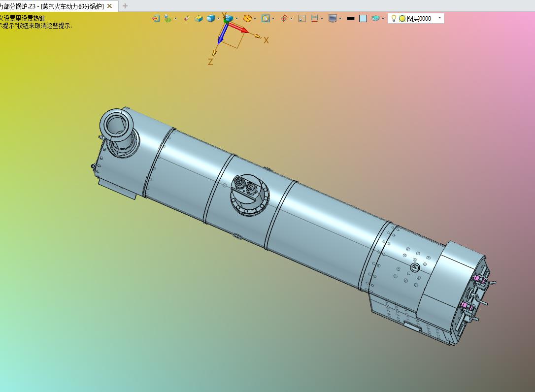This screenshot has height=392, width=535.
Task: Close the 蒸汽火车动力部分锅炉 document tab
Action: (109, 6)
